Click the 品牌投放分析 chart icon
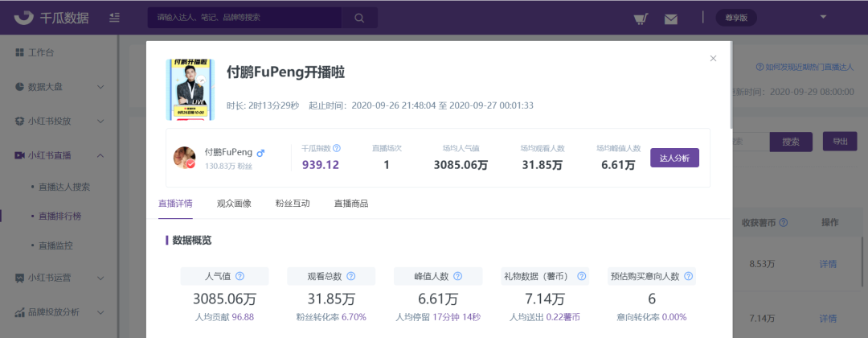Screen dimensions: 868x338 [19, 312]
